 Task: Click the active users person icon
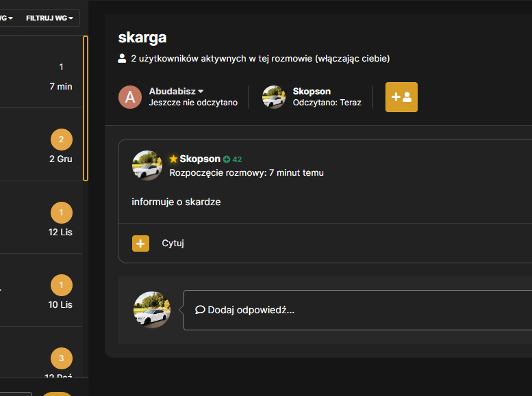click(122, 58)
